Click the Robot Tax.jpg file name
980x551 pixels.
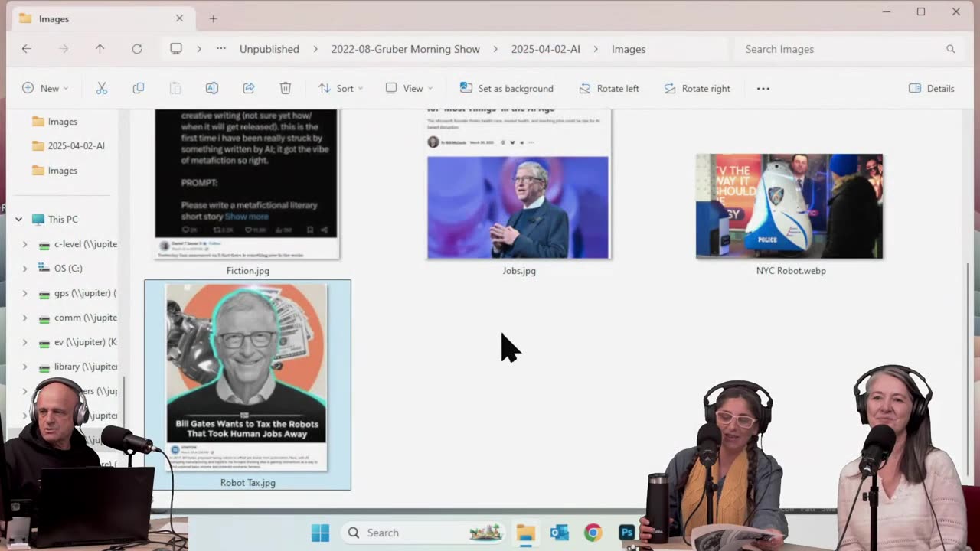[x=248, y=483]
